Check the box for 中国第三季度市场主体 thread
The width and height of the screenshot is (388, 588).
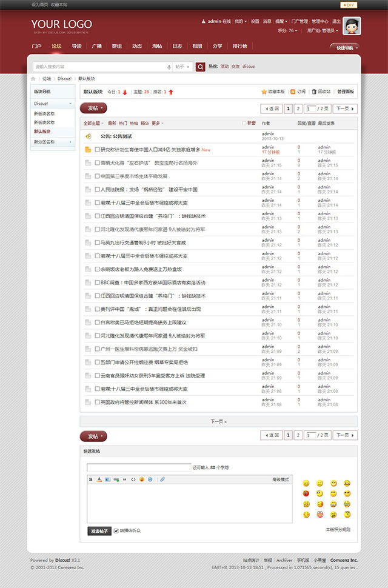point(97,176)
